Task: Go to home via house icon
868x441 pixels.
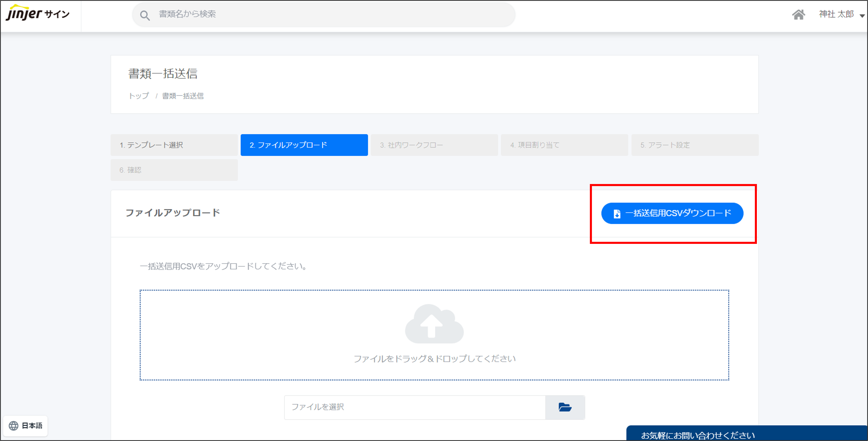Action: point(798,15)
